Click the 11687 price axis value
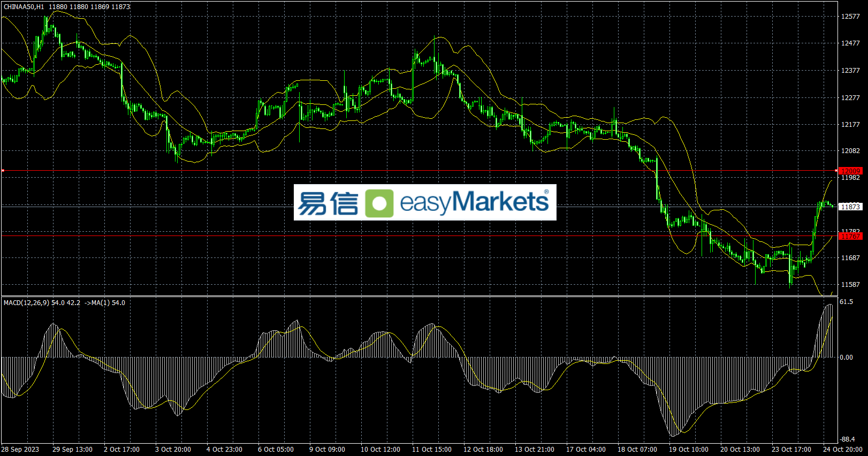This screenshot has height=456, width=868. point(851,258)
